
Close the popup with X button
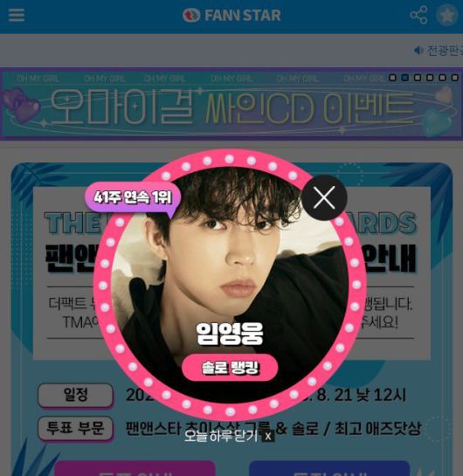[x=324, y=197]
